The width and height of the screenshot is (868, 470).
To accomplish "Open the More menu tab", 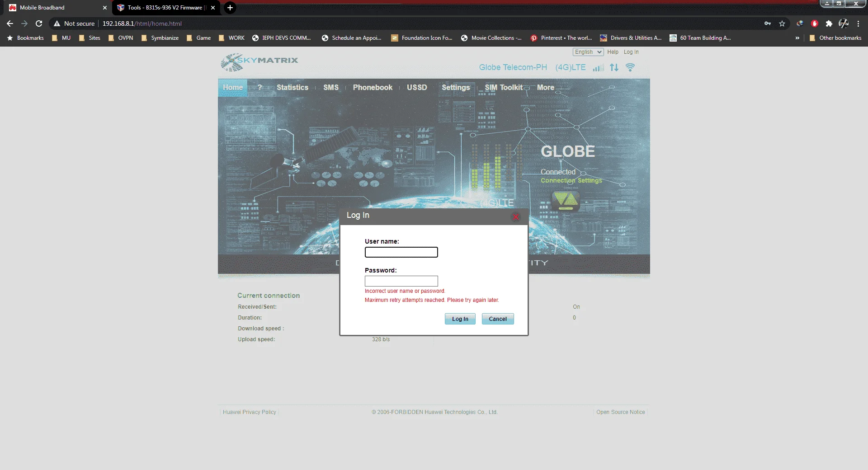I will pyautogui.click(x=546, y=88).
